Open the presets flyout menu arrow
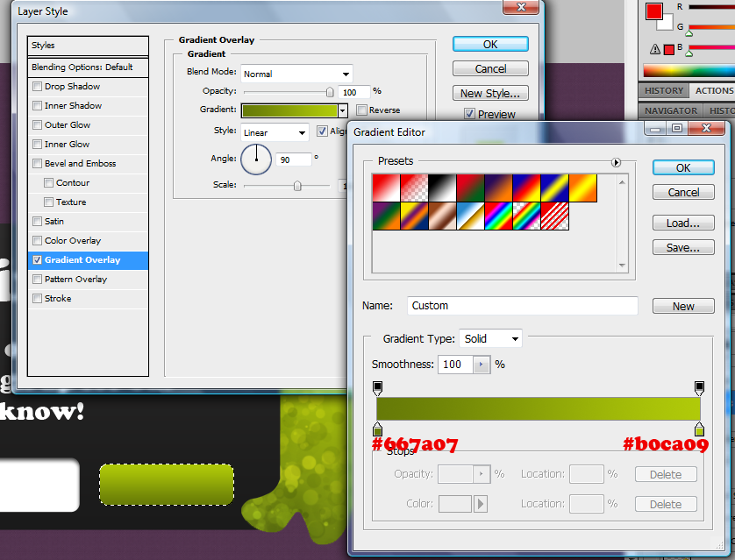 [x=616, y=162]
